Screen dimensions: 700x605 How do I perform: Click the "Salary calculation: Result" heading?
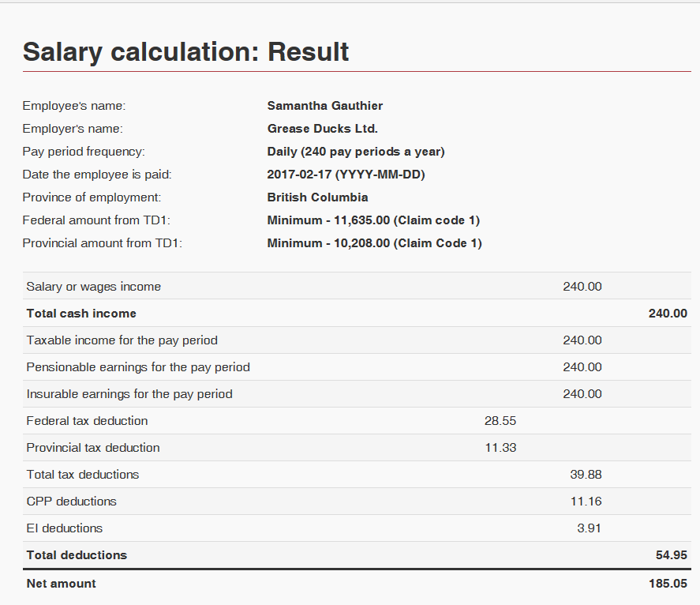[186, 52]
